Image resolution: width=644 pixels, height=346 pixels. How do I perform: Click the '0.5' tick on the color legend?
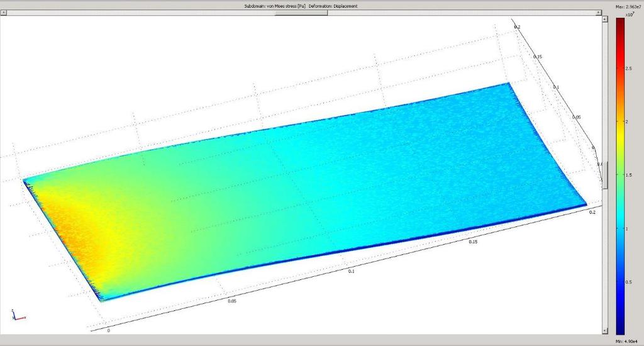pos(628,282)
